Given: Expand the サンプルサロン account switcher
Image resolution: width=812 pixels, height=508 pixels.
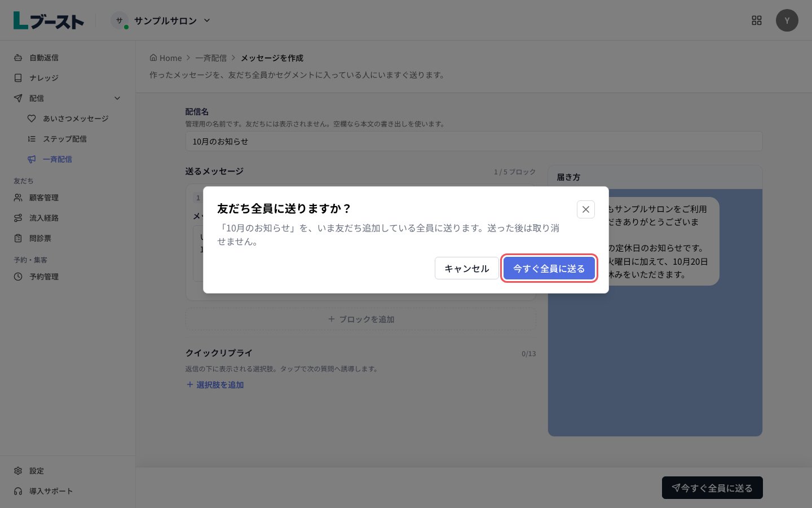Looking at the screenshot, I should [161, 20].
